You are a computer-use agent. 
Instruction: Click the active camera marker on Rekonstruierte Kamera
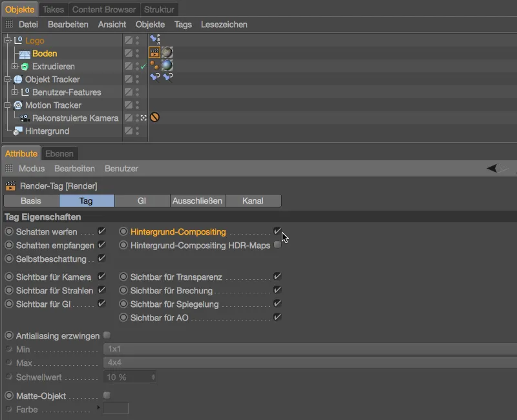(x=143, y=118)
